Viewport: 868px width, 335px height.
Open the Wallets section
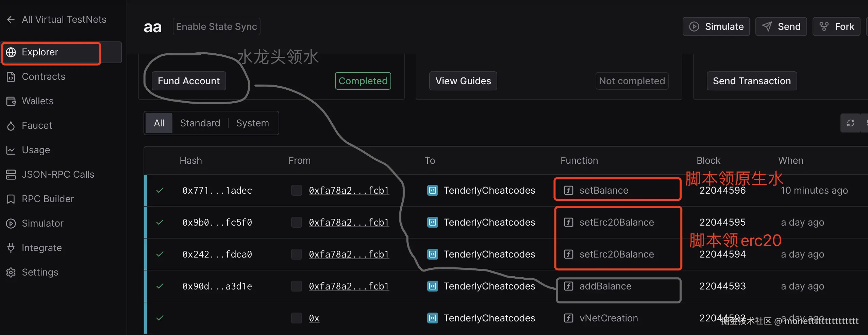[x=37, y=101]
